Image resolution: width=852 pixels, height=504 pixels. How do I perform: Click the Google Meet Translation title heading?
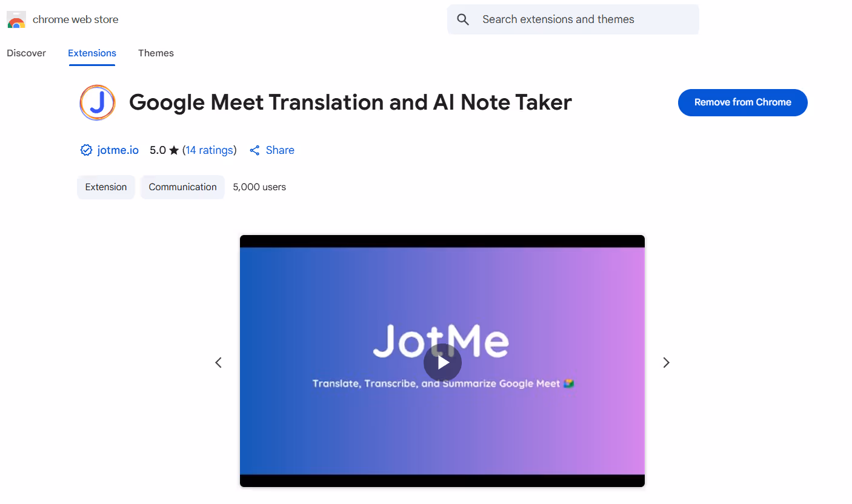pos(350,102)
